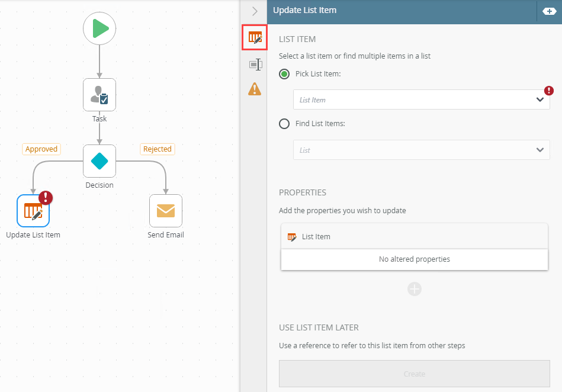Select the Decision diamond step

[x=99, y=161]
